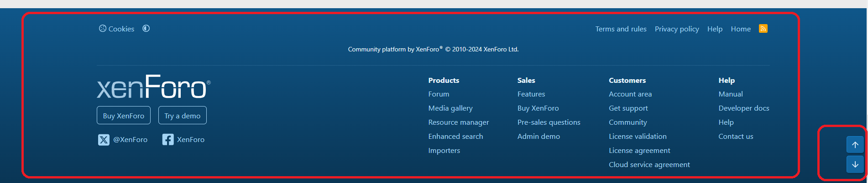Click the Sales column heading
Screen dimensions: 868x183
pyautogui.click(x=526, y=80)
